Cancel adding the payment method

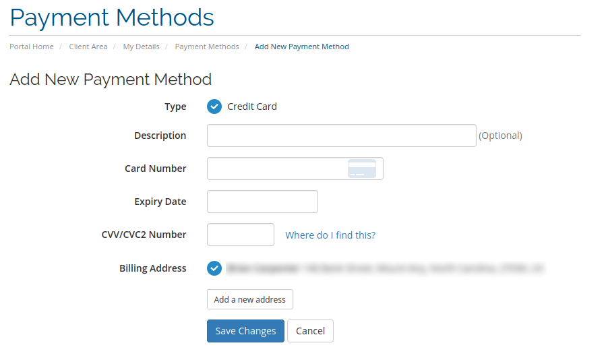click(x=310, y=331)
